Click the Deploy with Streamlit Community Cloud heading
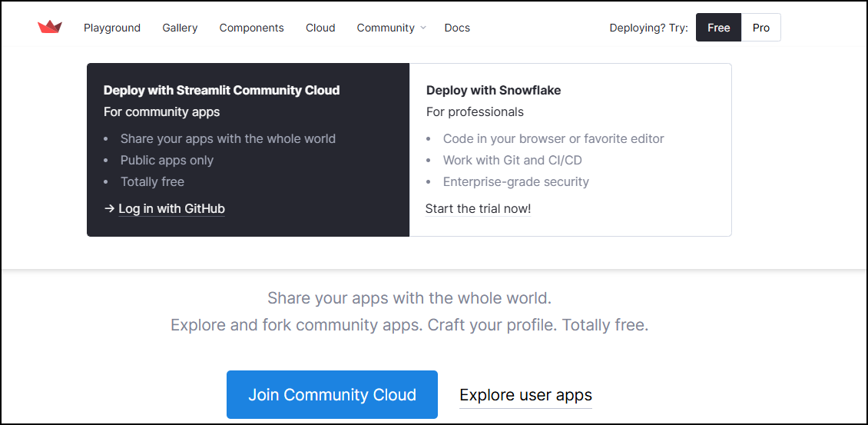Screen dimensions: 868x425 click(221, 91)
